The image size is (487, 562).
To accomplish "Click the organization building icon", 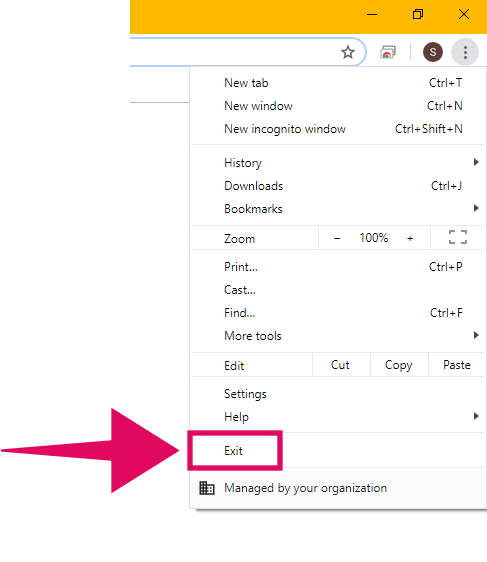I will [x=207, y=488].
